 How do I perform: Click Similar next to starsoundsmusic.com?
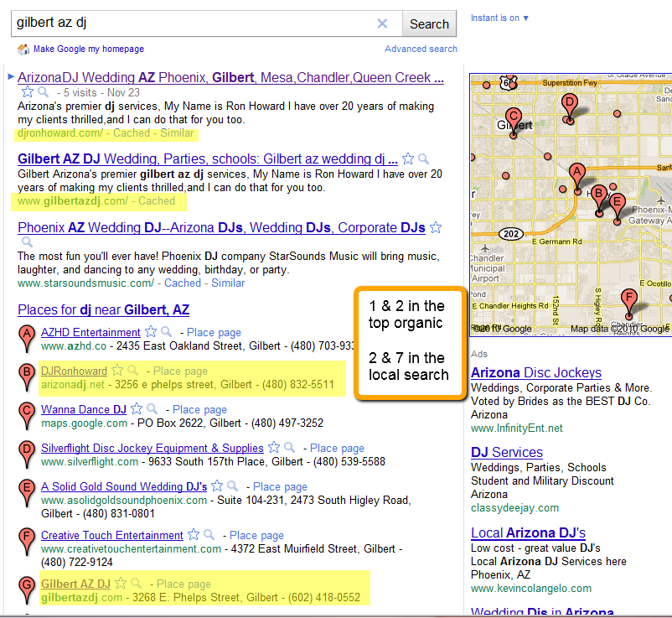point(228,283)
